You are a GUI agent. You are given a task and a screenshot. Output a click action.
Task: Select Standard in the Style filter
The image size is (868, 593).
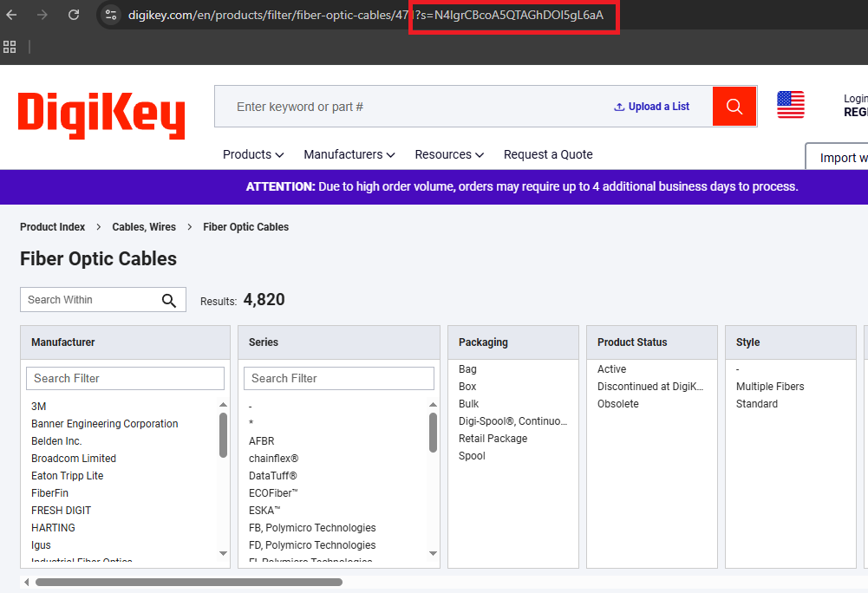[x=756, y=403]
